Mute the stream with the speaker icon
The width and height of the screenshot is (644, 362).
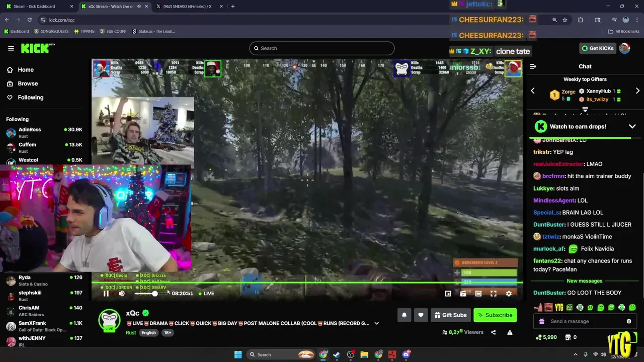point(121,294)
